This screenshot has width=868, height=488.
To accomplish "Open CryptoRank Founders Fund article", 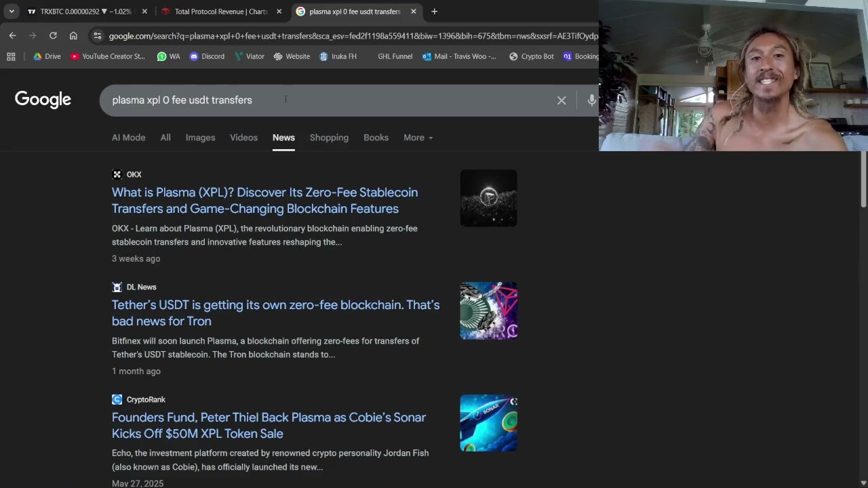I will (269, 426).
